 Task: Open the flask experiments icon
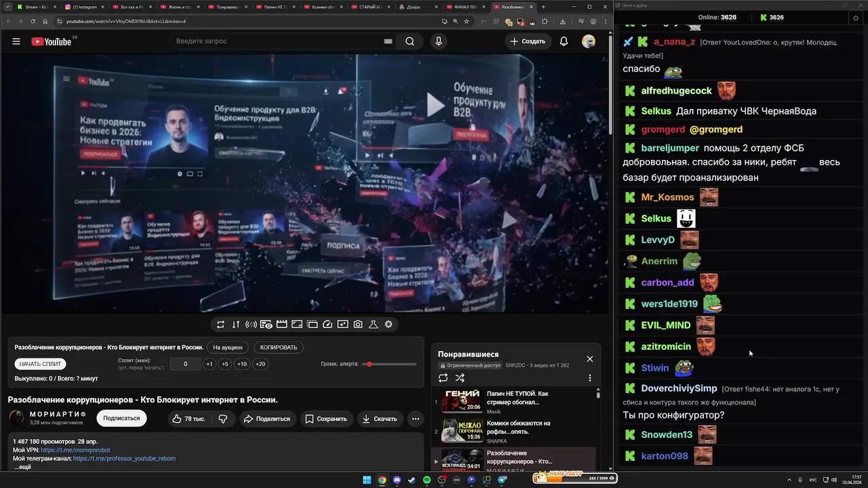point(373,324)
